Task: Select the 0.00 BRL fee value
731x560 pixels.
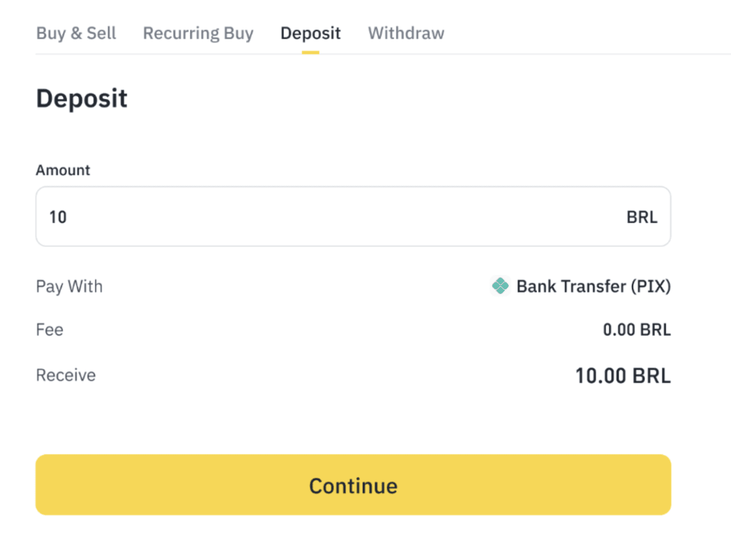Action: [x=636, y=330]
